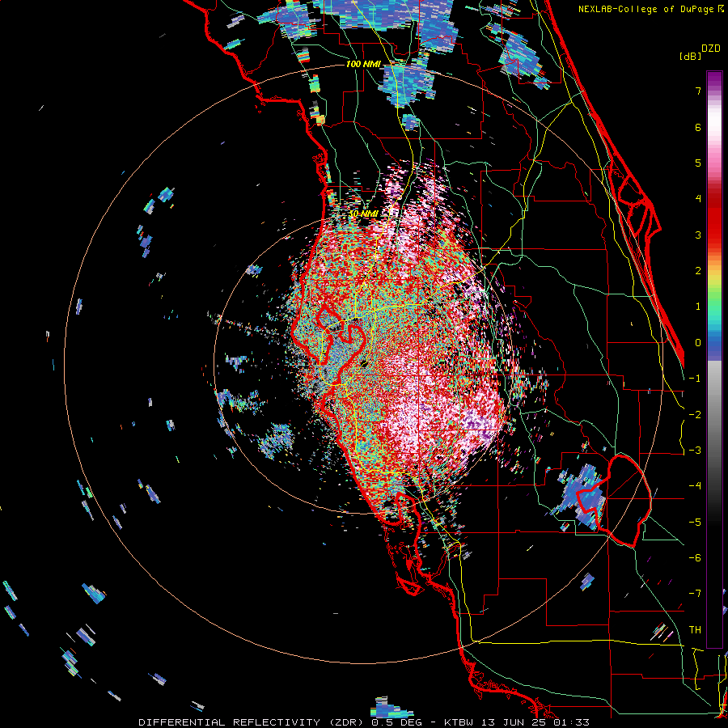Click the 50 NMI range ring label
Viewport: 728px width, 728px height.
pos(363,214)
